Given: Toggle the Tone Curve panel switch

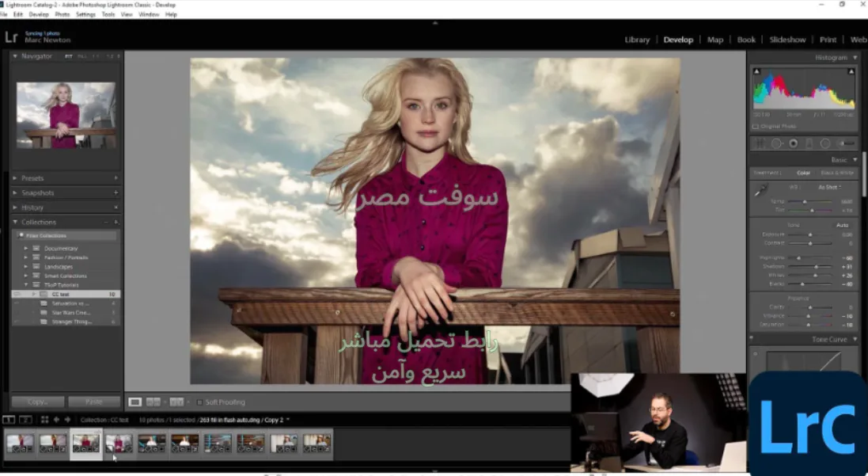Looking at the screenshot, I should coord(751,337).
